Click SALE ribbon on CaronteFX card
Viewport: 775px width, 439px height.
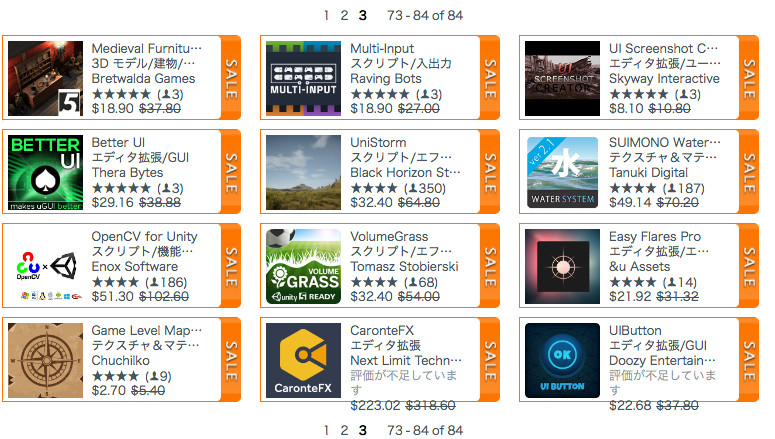[489, 360]
